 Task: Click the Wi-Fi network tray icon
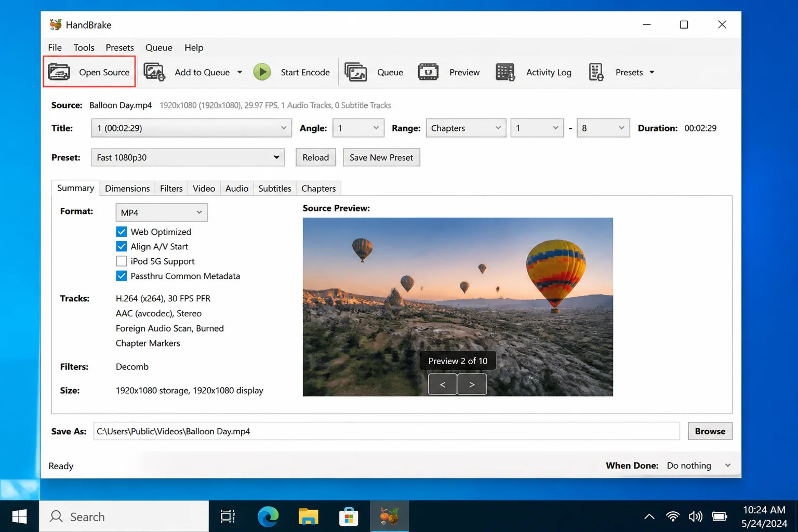pos(673,516)
